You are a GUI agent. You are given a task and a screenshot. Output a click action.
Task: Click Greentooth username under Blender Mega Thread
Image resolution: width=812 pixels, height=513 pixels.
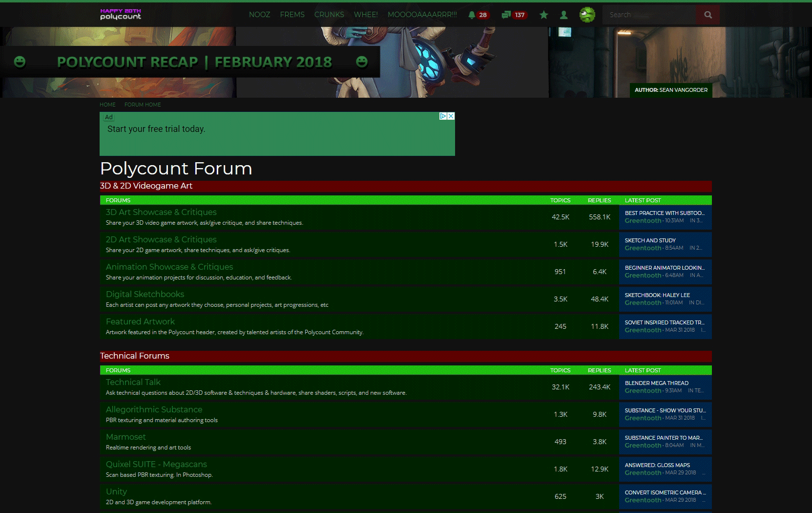[643, 391]
